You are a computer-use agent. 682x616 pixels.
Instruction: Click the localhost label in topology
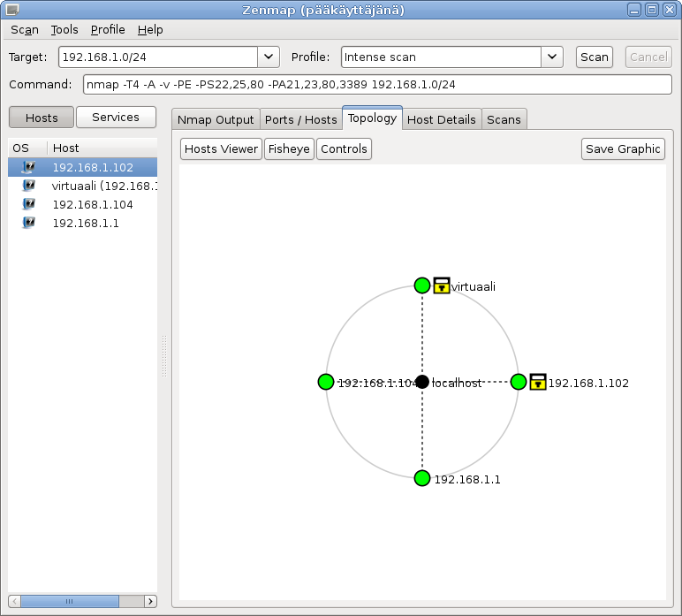pyautogui.click(x=456, y=383)
